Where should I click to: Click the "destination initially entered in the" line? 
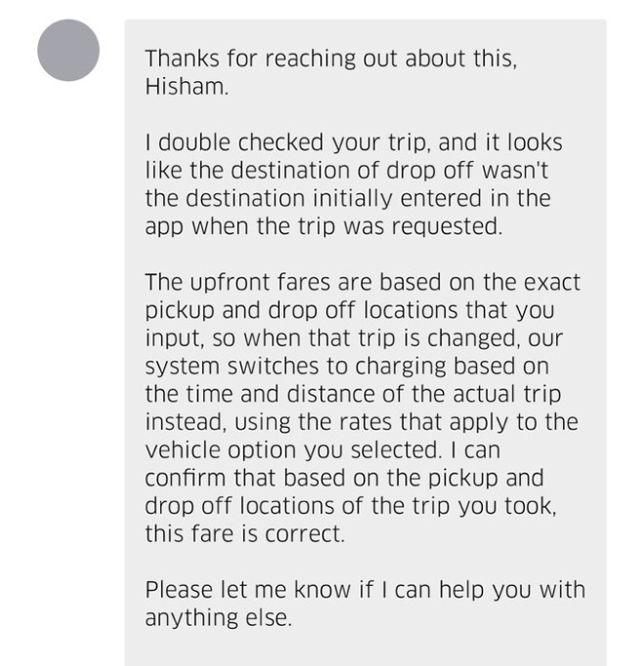pos(347,199)
